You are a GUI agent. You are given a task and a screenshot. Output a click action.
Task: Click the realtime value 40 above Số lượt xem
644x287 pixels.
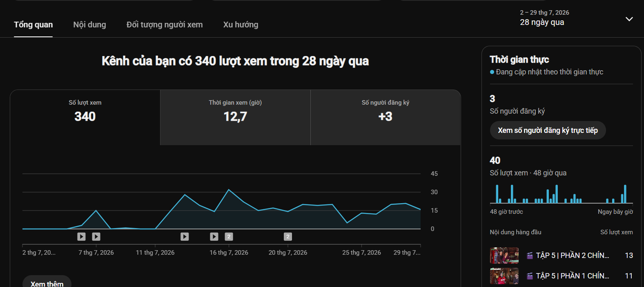click(x=495, y=160)
